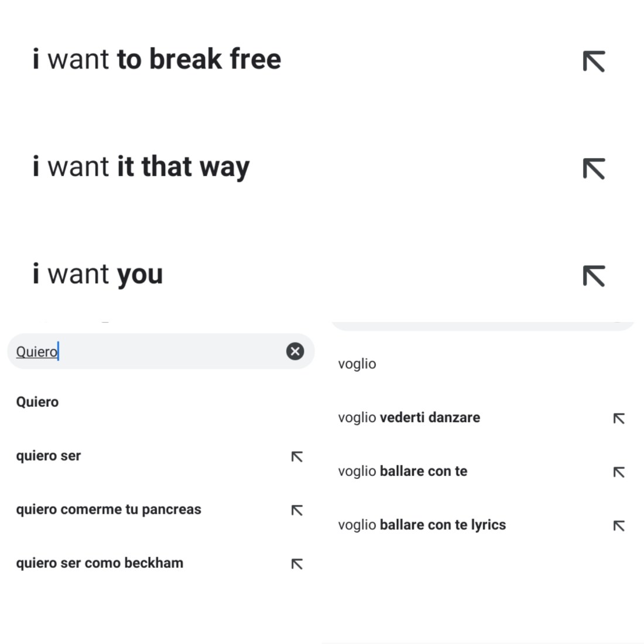This screenshot has height=644, width=644.
Task: Choose the "voglio vederti danzare" suggestion text
Action: pos(409,418)
